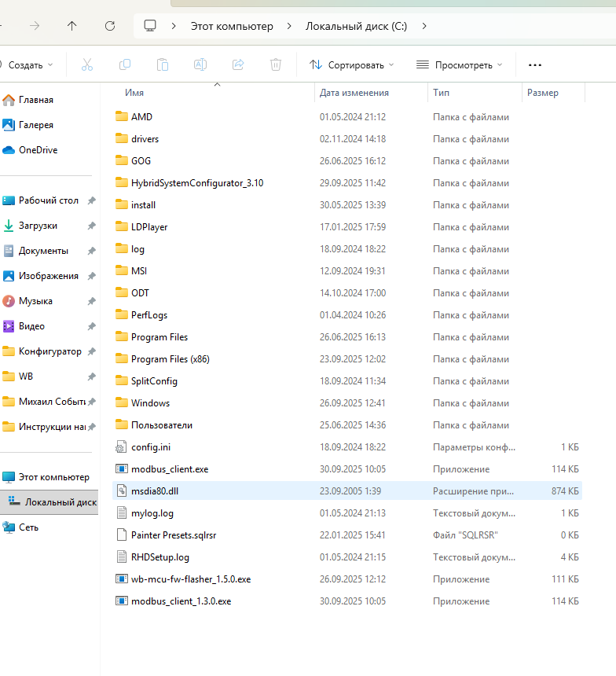This screenshot has width=616, height=676.
Task: Select the Program Files (x86) folder
Action: (170, 359)
